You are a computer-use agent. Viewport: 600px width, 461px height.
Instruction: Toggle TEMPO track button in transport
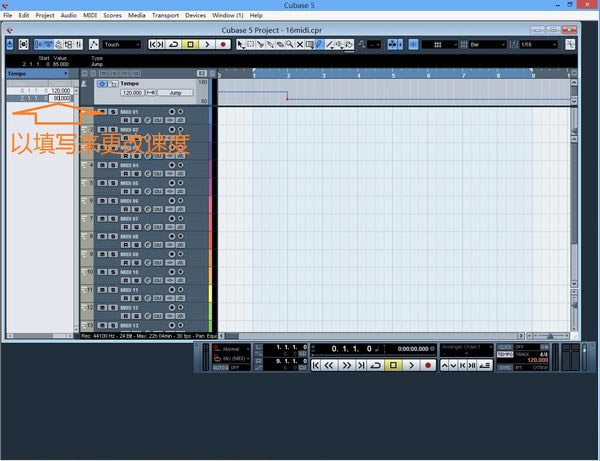[x=505, y=354]
